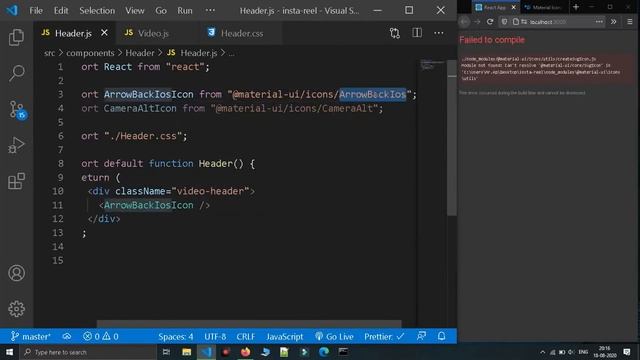Click the Header.js breadcrumb segment
This screenshot has height=360, width=640.
(x=198, y=53)
